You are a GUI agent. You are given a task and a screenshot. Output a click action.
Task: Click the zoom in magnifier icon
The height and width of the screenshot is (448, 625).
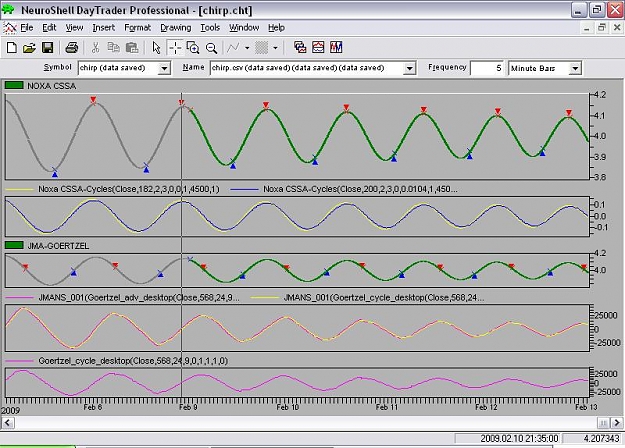193,48
